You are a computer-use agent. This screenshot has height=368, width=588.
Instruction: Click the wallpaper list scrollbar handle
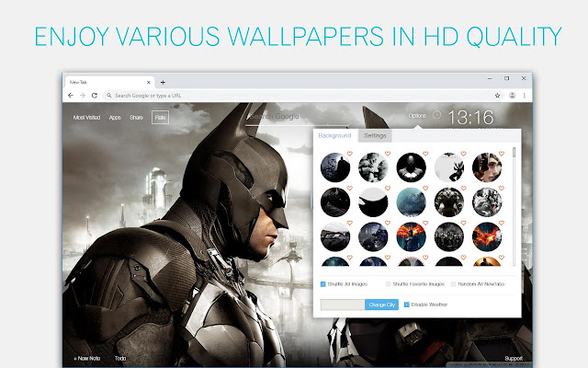click(x=514, y=153)
